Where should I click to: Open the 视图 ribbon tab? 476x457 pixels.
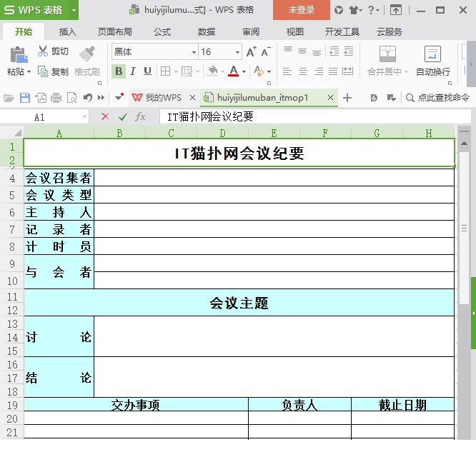pos(294,31)
